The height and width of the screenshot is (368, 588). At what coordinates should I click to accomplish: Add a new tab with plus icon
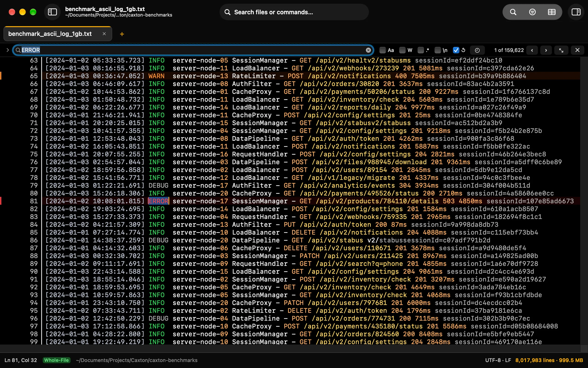(x=122, y=34)
